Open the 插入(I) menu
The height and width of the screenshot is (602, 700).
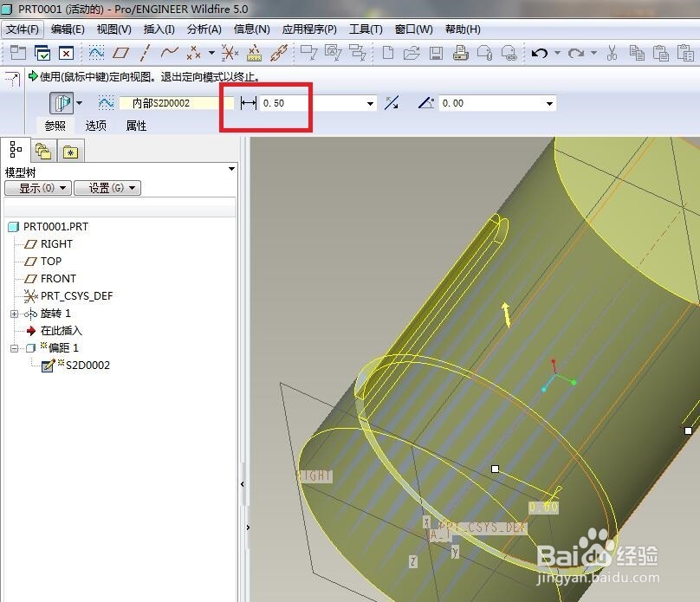click(159, 29)
